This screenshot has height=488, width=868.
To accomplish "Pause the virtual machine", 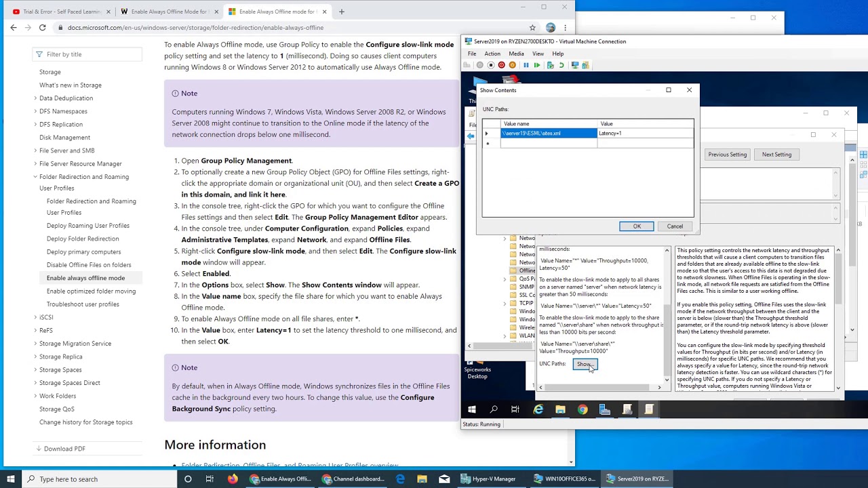I will pos(526,65).
